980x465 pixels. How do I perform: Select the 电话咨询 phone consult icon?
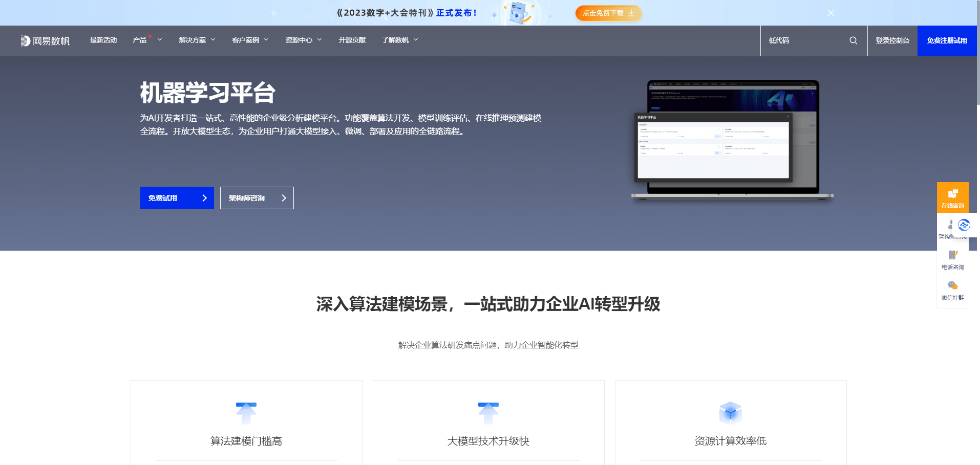coord(952,255)
